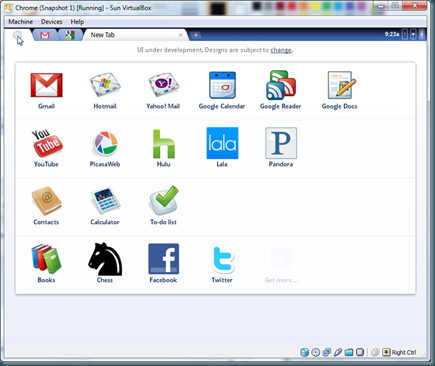
Task: Open the Facebook app
Action: pyautogui.click(x=164, y=259)
